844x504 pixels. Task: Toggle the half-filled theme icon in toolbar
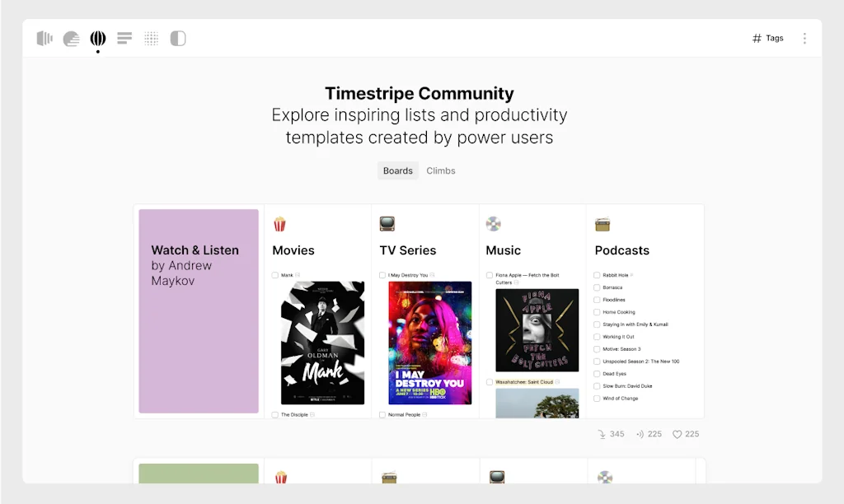click(x=178, y=38)
